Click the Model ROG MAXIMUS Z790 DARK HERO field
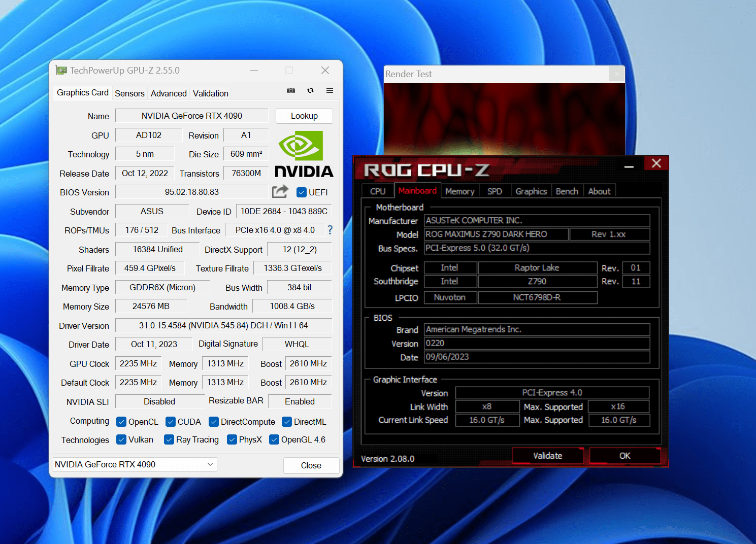 click(x=496, y=234)
